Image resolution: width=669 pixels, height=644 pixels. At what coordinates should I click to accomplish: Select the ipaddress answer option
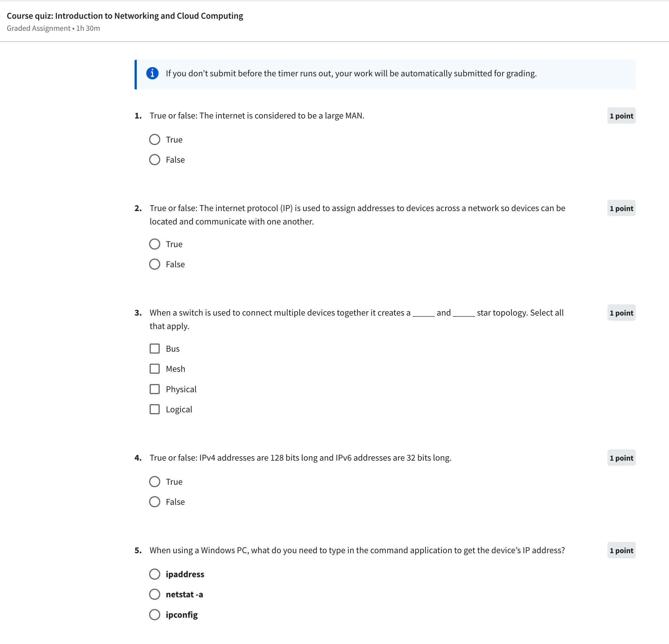pyautogui.click(x=155, y=574)
